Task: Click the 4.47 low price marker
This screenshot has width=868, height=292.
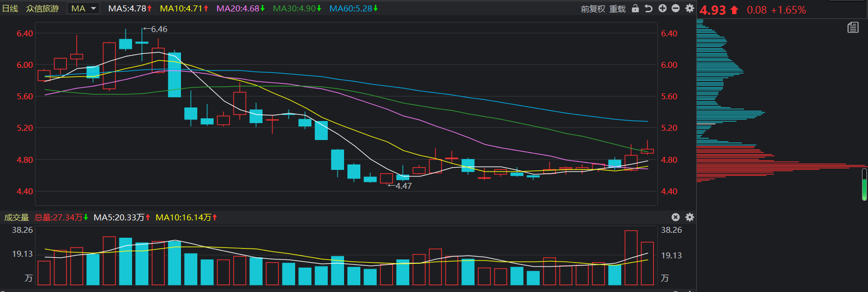Action: (400, 186)
